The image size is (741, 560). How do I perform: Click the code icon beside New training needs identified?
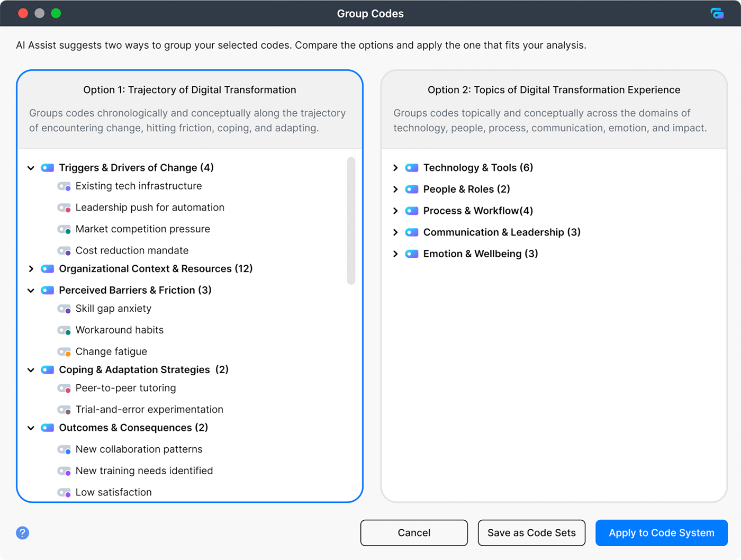(64, 471)
